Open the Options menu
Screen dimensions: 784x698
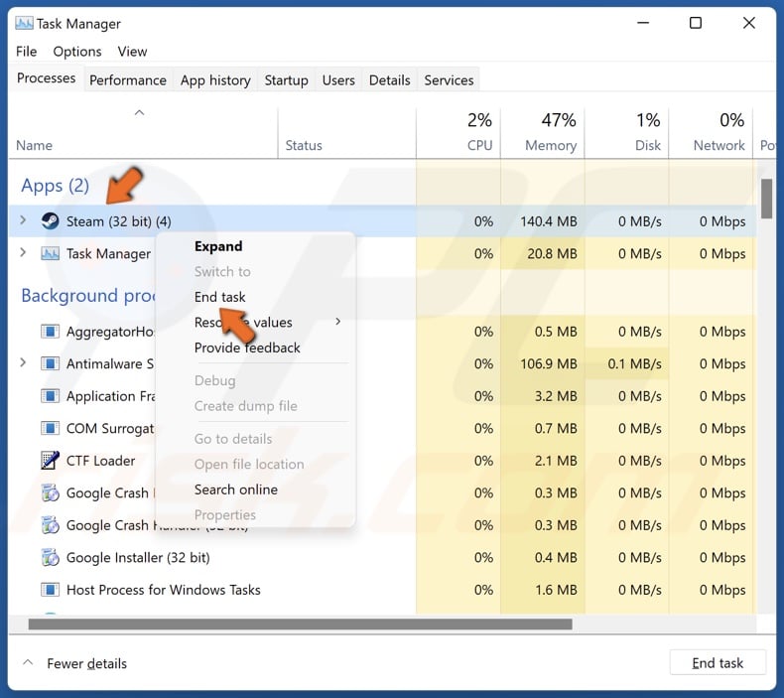(x=77, y=52)
